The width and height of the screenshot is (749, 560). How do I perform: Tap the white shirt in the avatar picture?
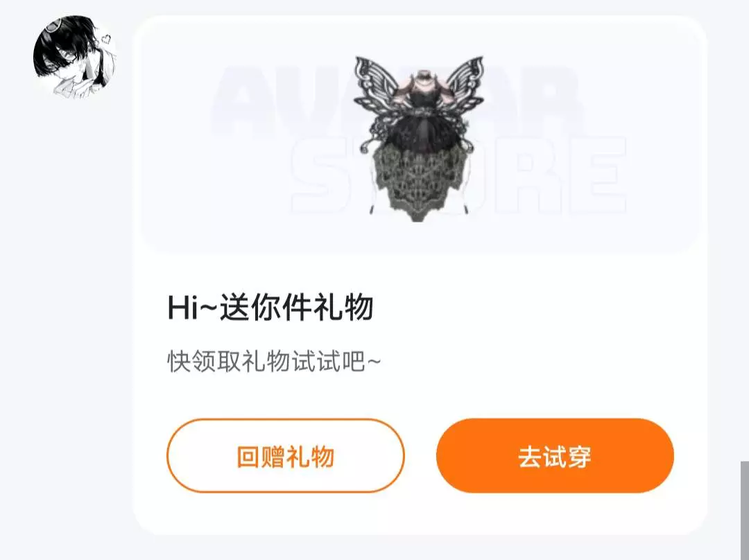click(71, 86)
